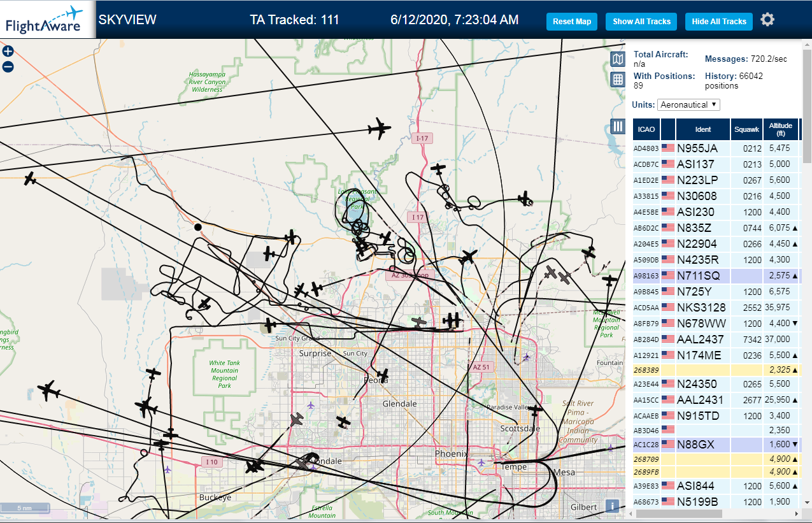Viewport: 812px width, 523px height.
Task: Zoom out with the minus map button
Action: point(8,66)
